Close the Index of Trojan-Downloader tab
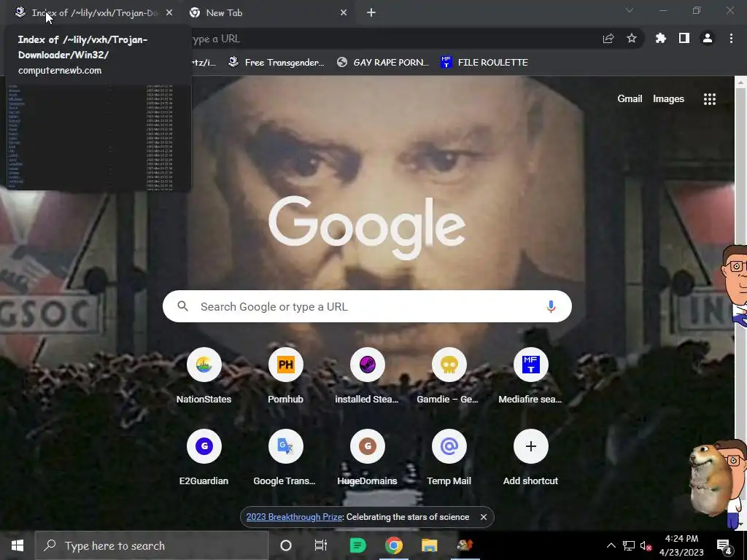Image resolution: width=747 pixels, height=560 pixels. click(x=169, y=13)
